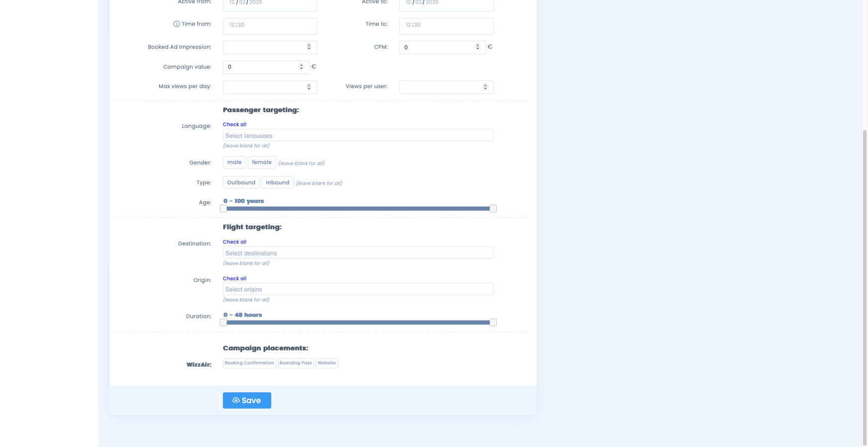This screenshot has width=868, height=447.
Task: Open the Select destinations dropdown
Action: (358, 253)
